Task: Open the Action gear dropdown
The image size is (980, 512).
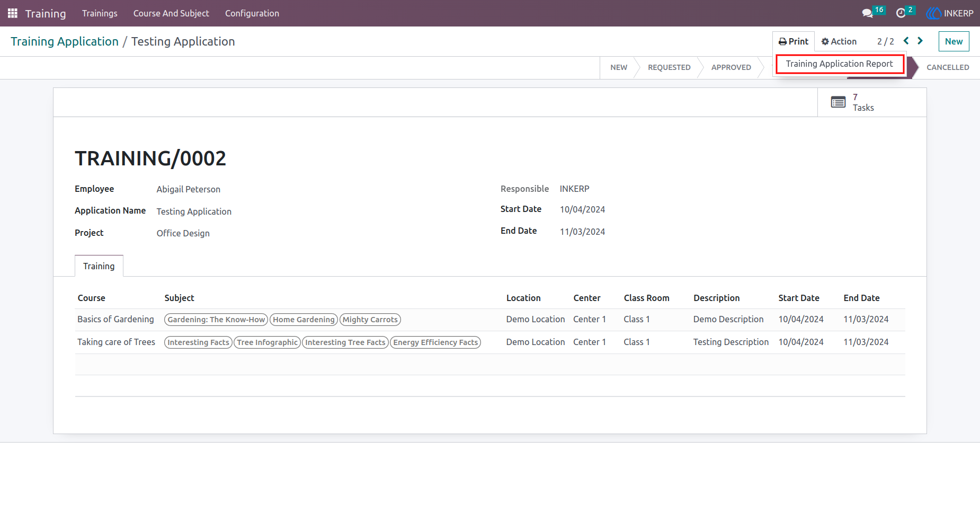Action: 839,41
